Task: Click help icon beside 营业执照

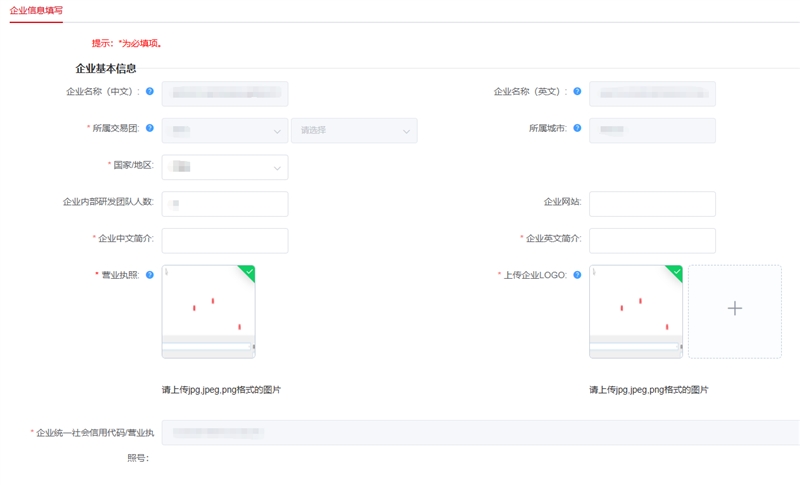Action: point(149,275)
